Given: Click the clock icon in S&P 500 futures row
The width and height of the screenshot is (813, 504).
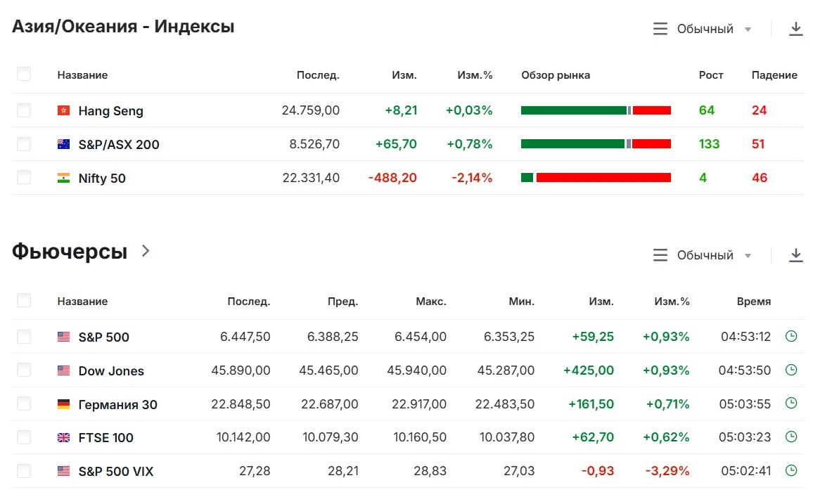Looking at the screenshot, I should point(790,336).
